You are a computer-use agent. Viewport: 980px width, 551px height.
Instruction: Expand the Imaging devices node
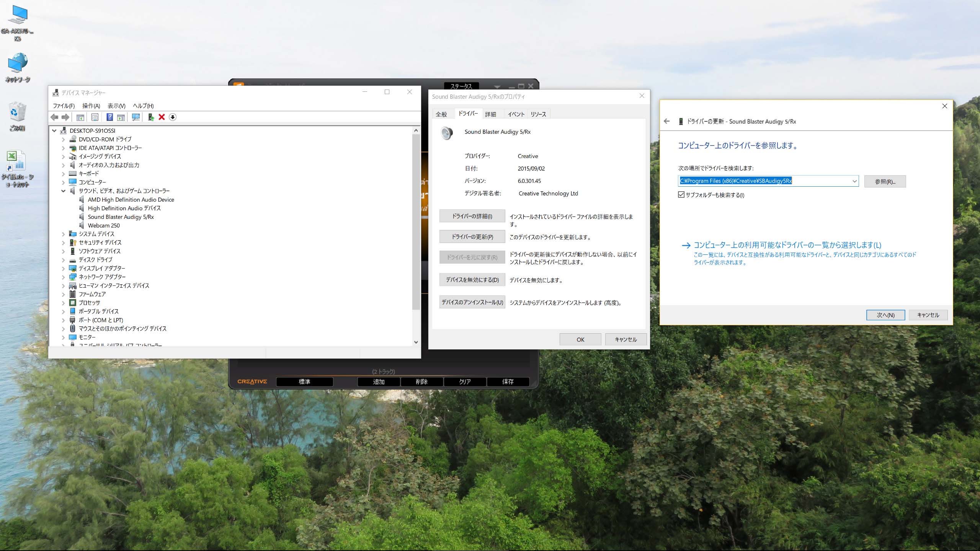pos(64,157)
